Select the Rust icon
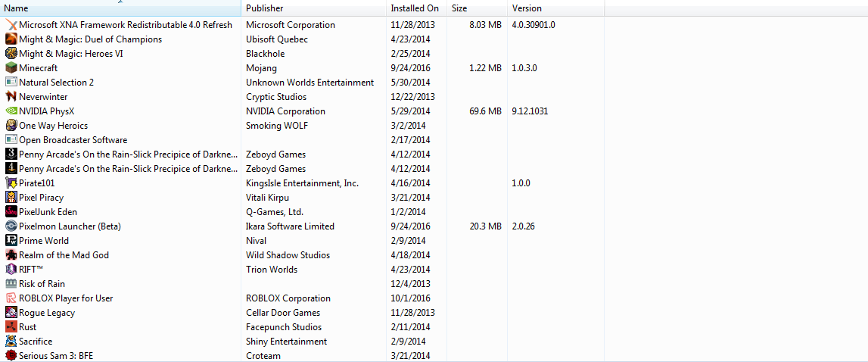 click(x=11, y=327)
